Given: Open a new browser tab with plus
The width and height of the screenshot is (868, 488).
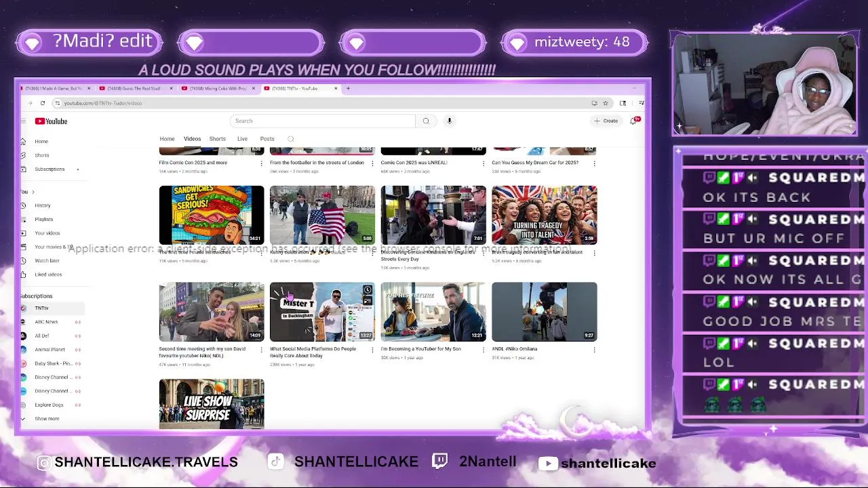Looking at the screenshot, I should 348,88.
